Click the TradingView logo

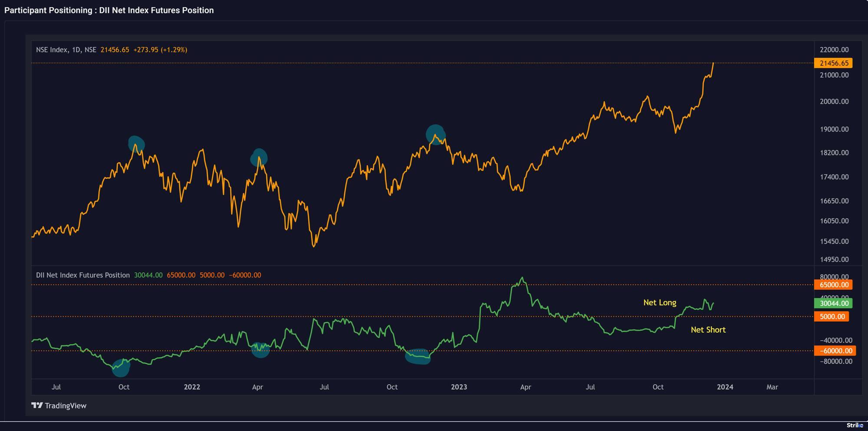59,405
